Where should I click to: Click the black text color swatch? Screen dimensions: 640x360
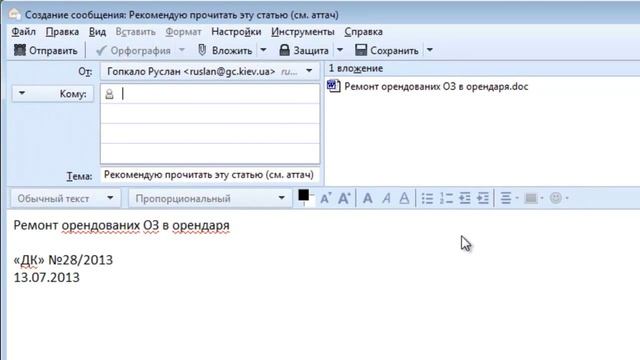point(303,196)
